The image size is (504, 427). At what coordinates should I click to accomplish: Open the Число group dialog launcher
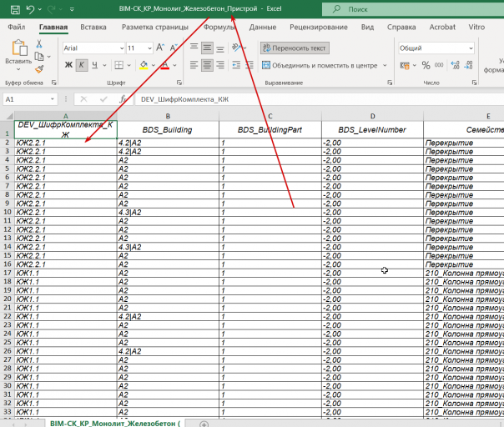pos(475,83)
